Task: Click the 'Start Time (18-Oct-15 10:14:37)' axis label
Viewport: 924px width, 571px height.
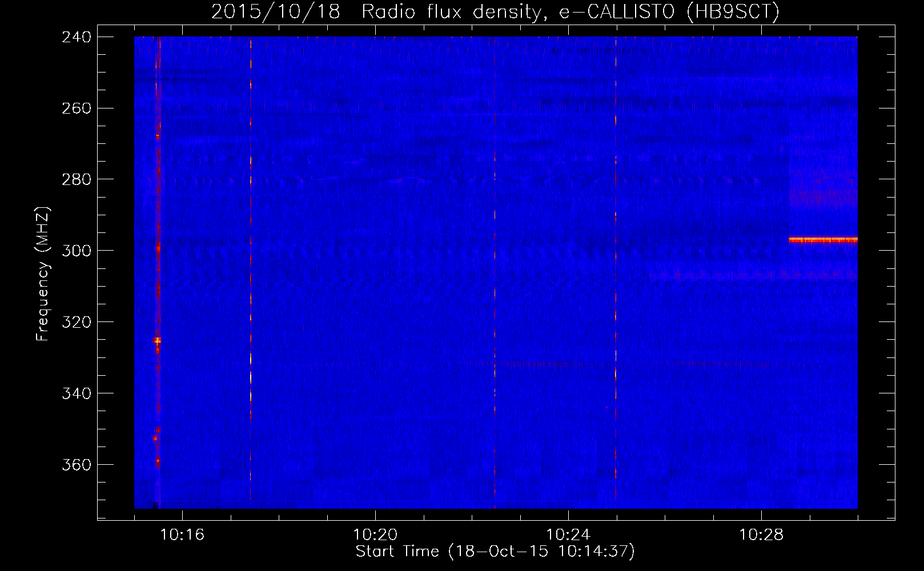Action: point(495,552)
